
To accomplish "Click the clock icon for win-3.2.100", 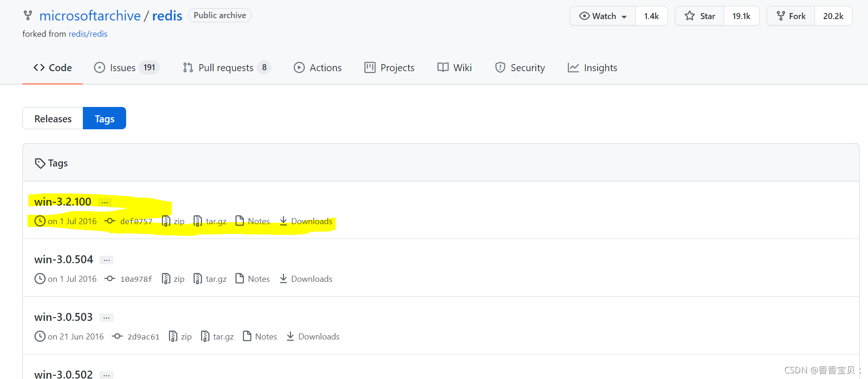I will point(40,221).
